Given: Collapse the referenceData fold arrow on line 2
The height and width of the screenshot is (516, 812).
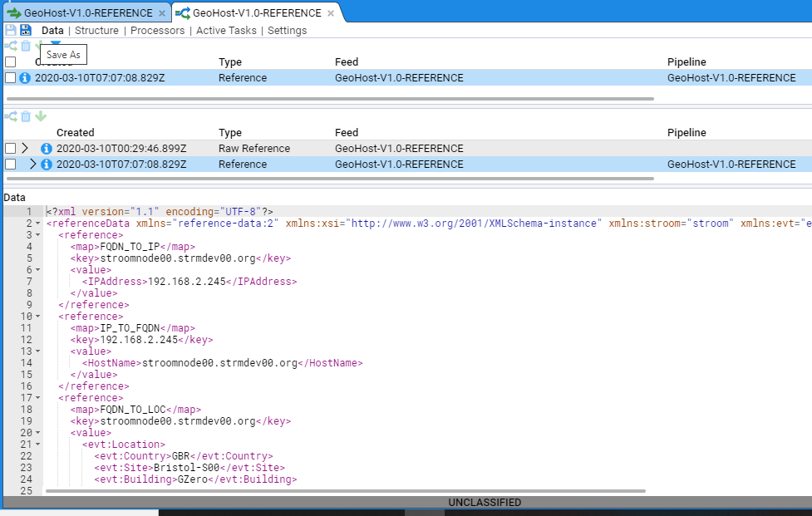Looking at the screenshot, I should [38, 224].
